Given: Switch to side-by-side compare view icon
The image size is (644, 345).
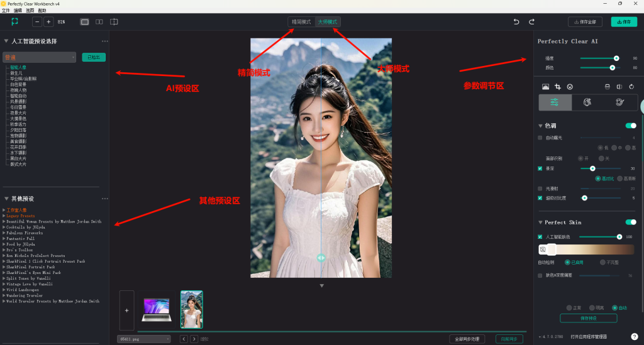Looking at the screenshot, I should tap(99, 21).
